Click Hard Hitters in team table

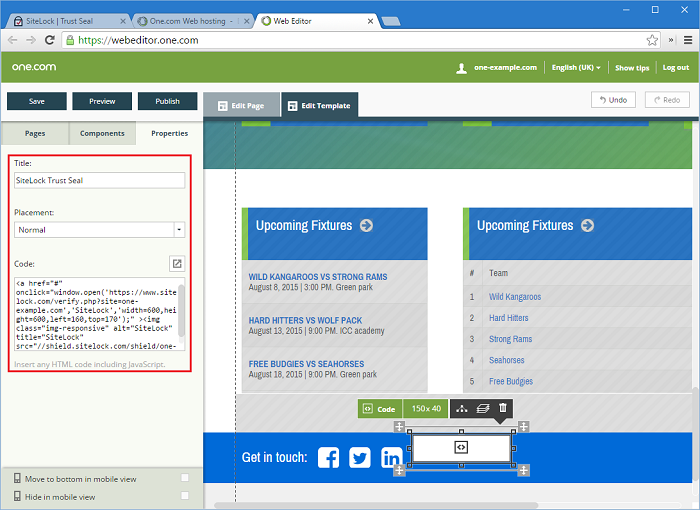pos(508,318)
